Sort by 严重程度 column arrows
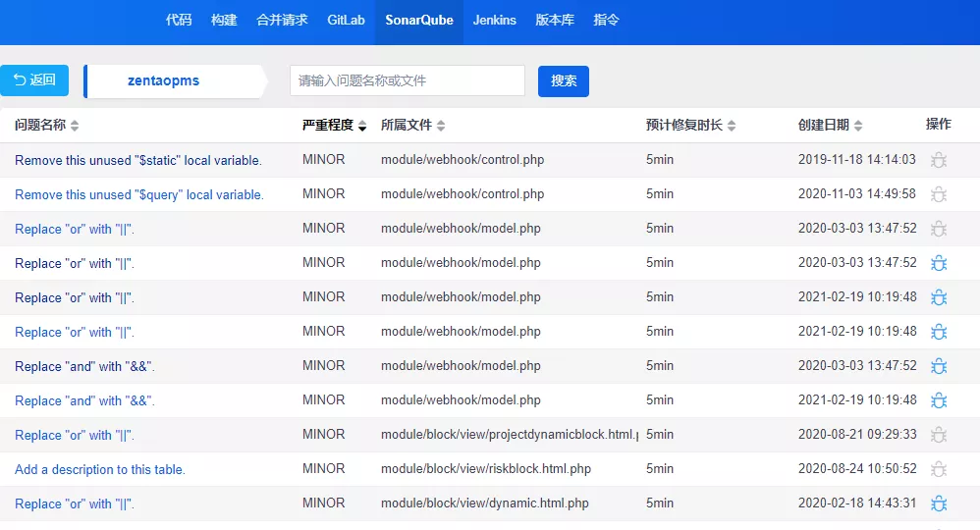 coord(362,126)
